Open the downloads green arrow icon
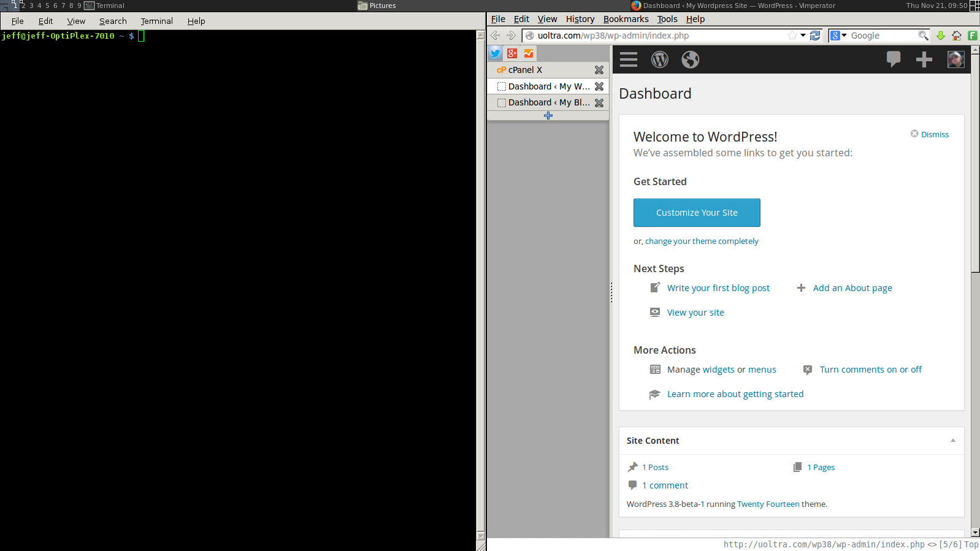Image resolution: width=980 pixels, height=551 pixels. pyautogui.click(x=941, y=36)
